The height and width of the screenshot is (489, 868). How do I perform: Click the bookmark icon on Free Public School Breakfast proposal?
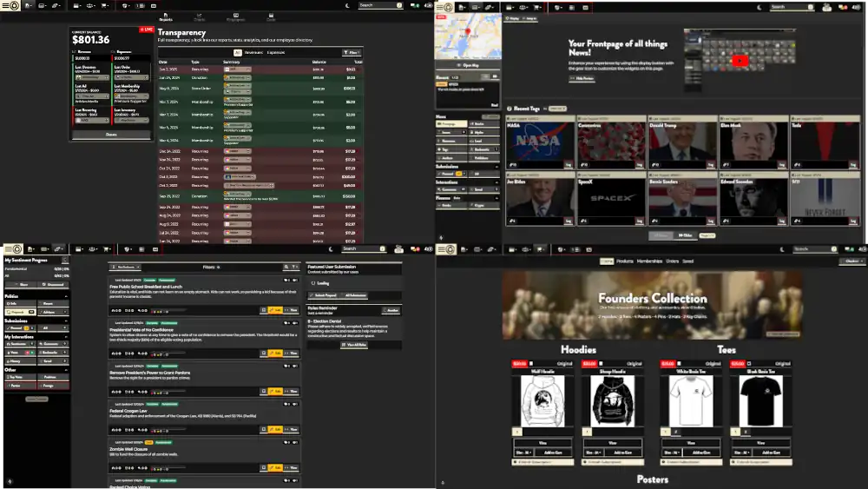tap(263, 309)
